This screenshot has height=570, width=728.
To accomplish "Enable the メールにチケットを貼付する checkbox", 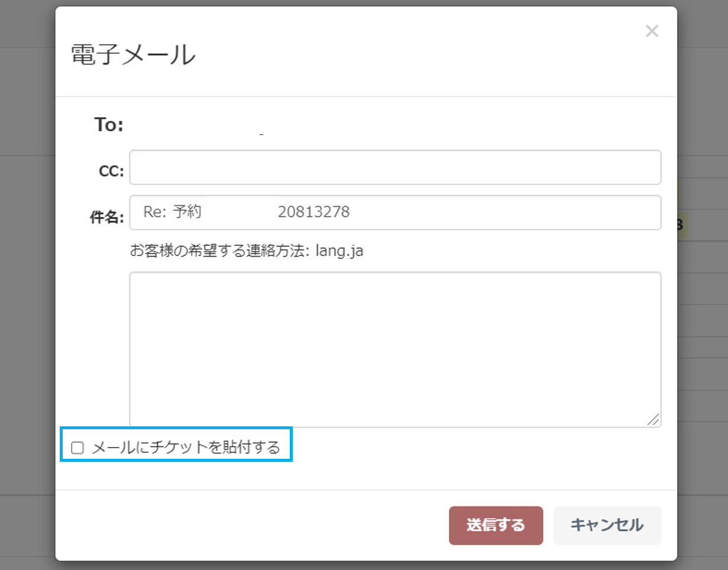I will [x=77, y=448].
